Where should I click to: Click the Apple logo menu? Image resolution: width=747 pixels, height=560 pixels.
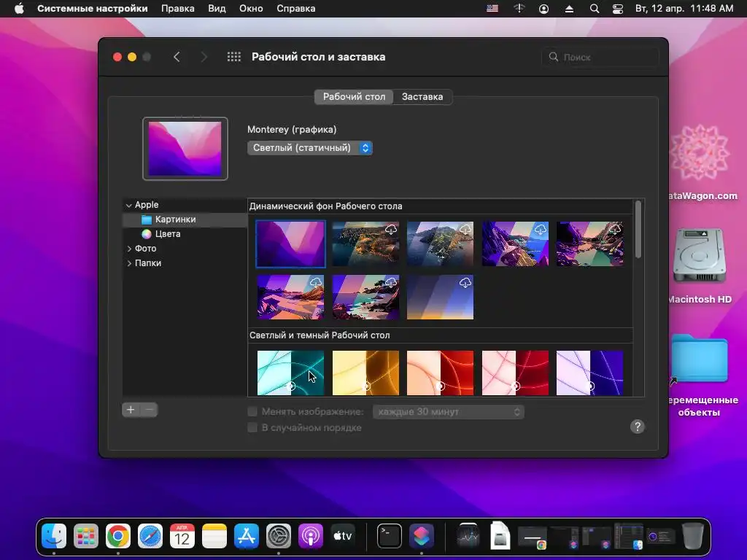[x=19, y=9]
